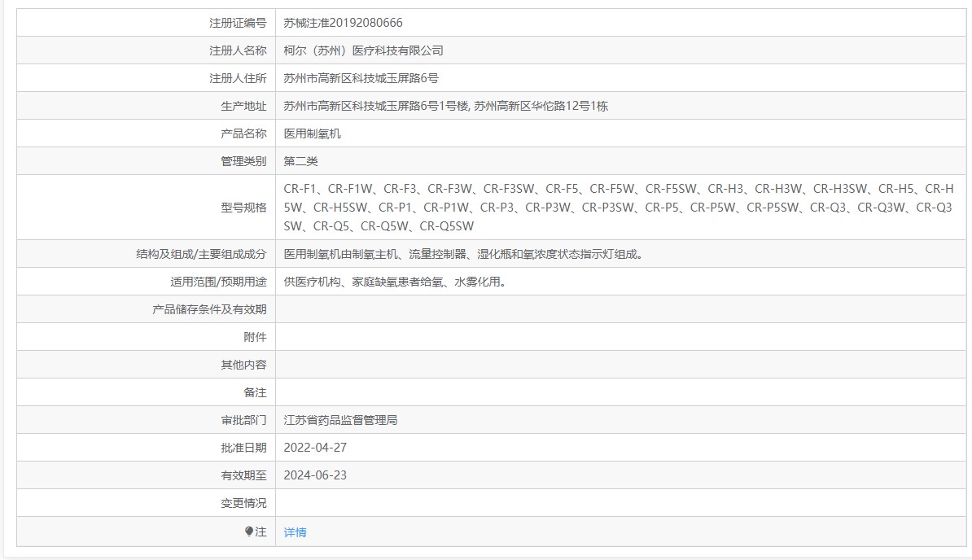The height and width of the screenshot is (560, 972).
Task: Select the address 苏州市高新区科技城玉屏路6号
Action: pos(361,79)
